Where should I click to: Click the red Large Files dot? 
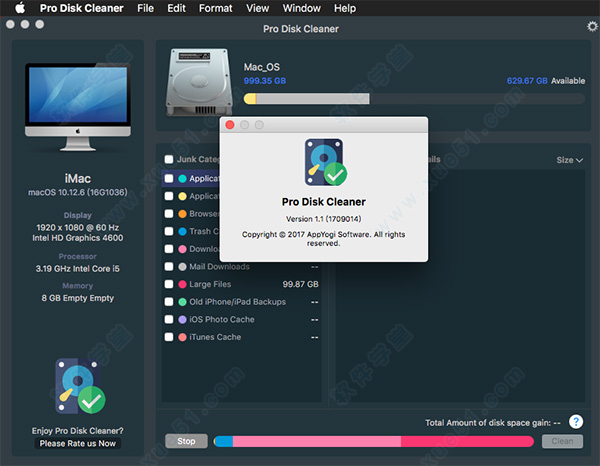(x=183, y=284)
